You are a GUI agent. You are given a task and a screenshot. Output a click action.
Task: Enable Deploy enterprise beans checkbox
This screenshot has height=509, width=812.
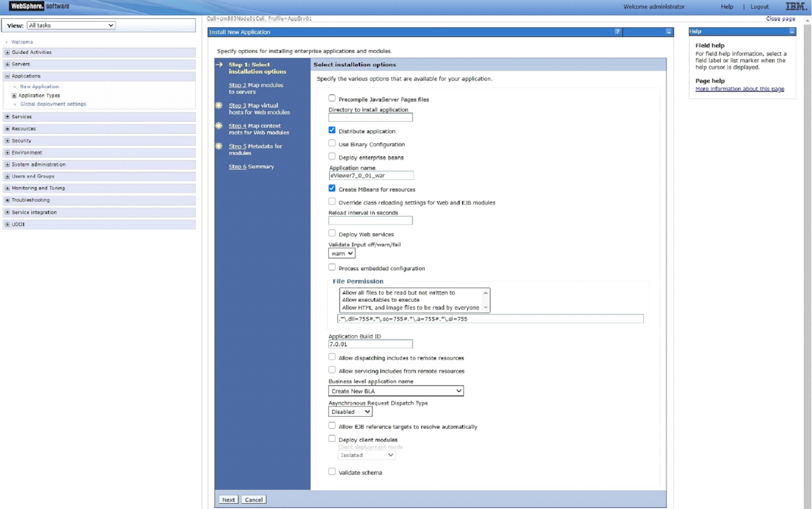coord(332,156)
